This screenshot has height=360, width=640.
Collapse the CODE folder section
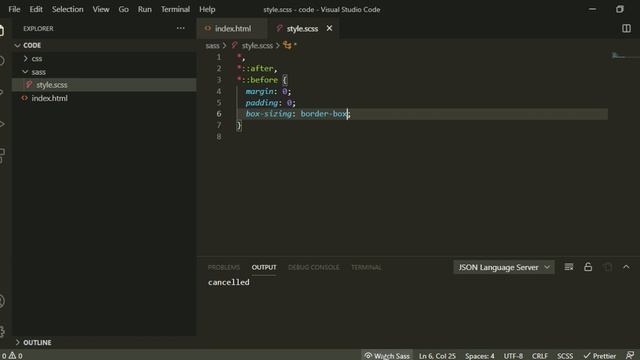coord(104,45)
